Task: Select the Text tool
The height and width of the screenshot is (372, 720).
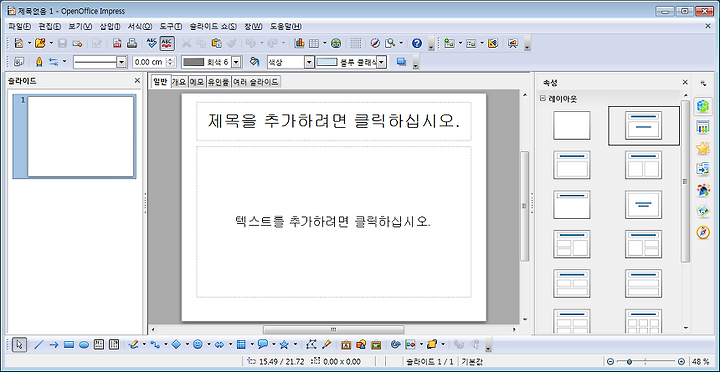Action: coord(99,344)
